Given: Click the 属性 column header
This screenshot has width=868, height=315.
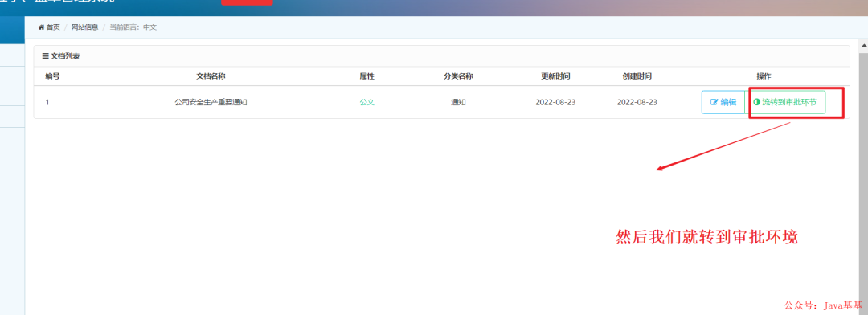Looking at the screenshot, I should [x=367, y=76].
